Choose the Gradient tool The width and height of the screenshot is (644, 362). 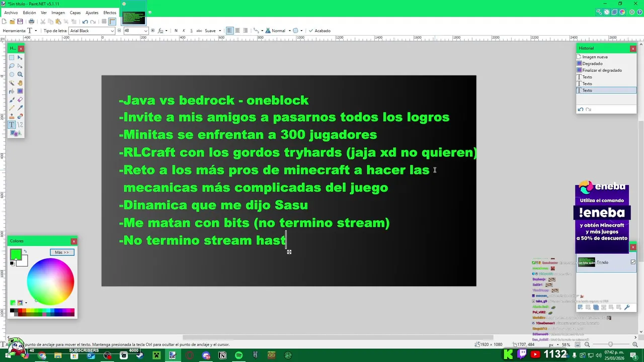pos(20,91)
